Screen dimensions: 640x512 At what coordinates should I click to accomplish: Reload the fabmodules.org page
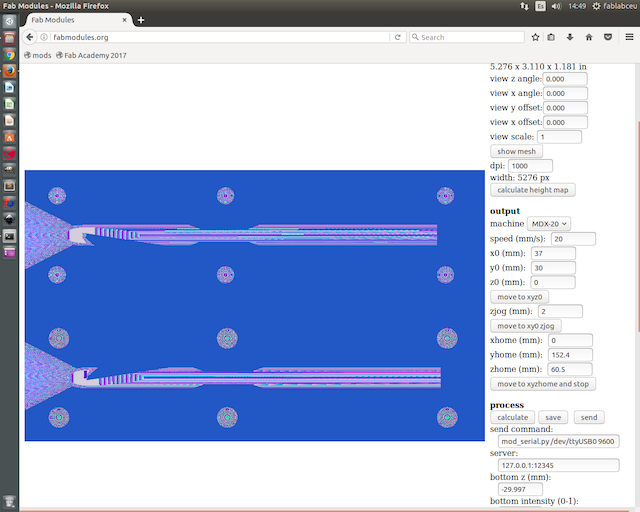(398, 37)
